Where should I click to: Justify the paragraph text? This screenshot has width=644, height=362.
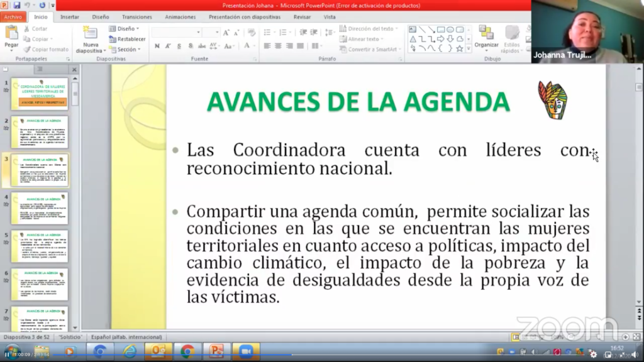(301, 46)
